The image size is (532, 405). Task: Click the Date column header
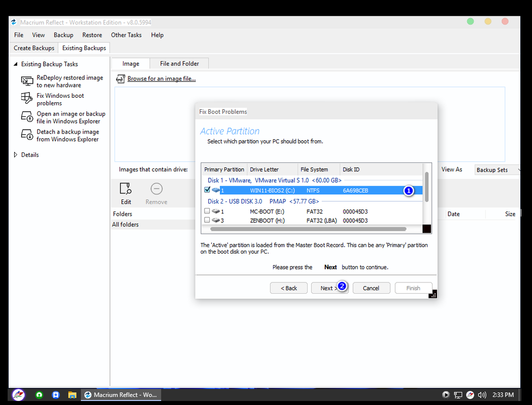click(453, 214)
